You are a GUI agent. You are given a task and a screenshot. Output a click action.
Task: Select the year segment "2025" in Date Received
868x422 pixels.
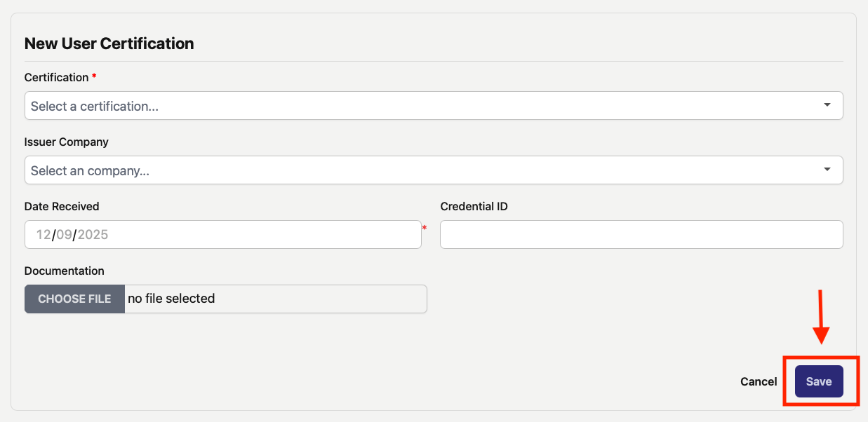(x=93, y=235)
